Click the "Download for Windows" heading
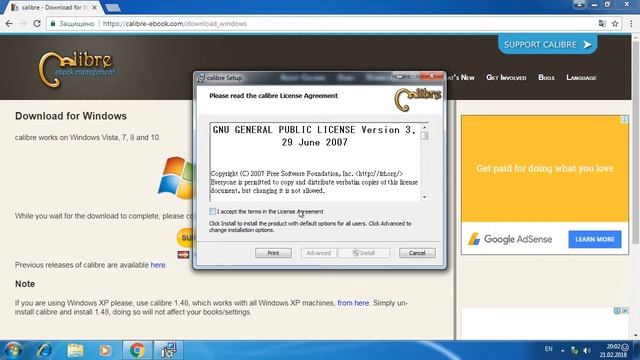Image resolution: width=640 pixels, height=360 pixels. pyautogui.click(x=71, y=116)
